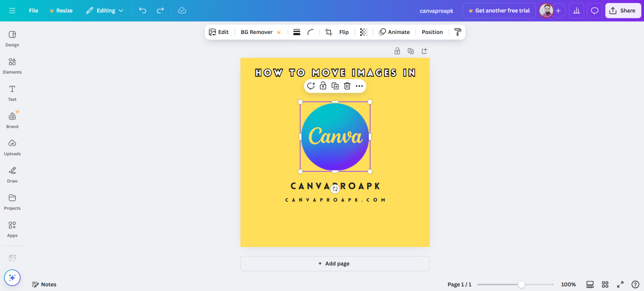Delete the image using the trash icon

(x=347, y=86)
